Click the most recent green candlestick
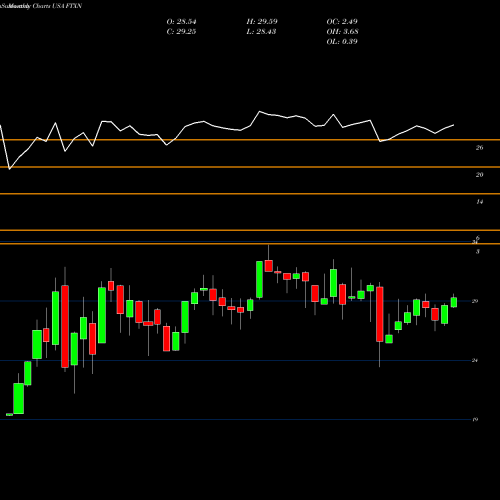Image resolution: width=500 pixels, height=500 pixels. 454,302
